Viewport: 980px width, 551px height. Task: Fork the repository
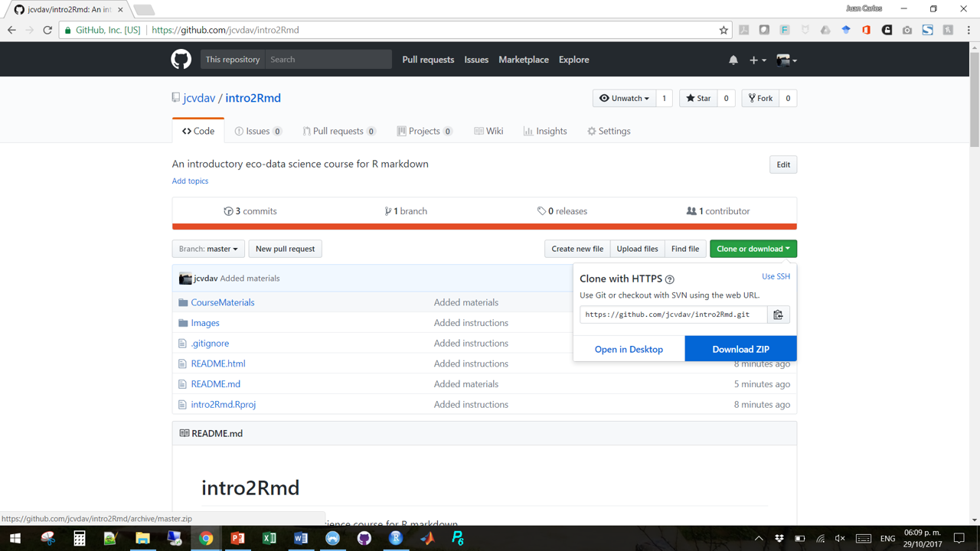point(760,98)
